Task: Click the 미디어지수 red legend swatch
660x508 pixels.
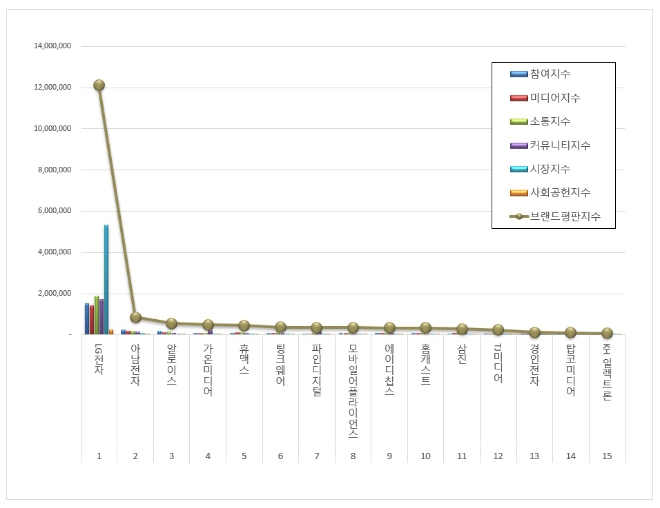Action: click(519, 98)
